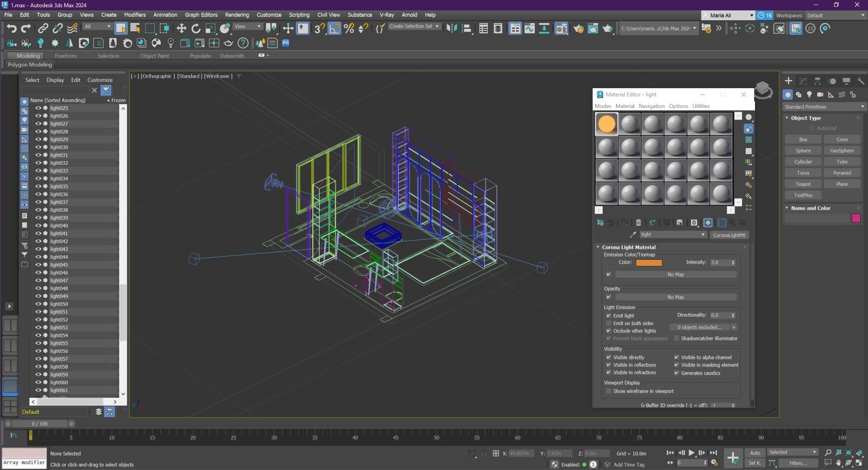Click the CoronaLightMtl type button

pyautogui.click(x=729, y=235)
